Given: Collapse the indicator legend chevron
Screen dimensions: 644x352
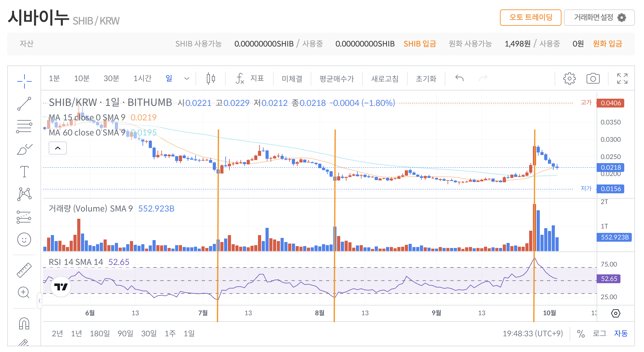Looking at the screenshot, I should (58, 148).
